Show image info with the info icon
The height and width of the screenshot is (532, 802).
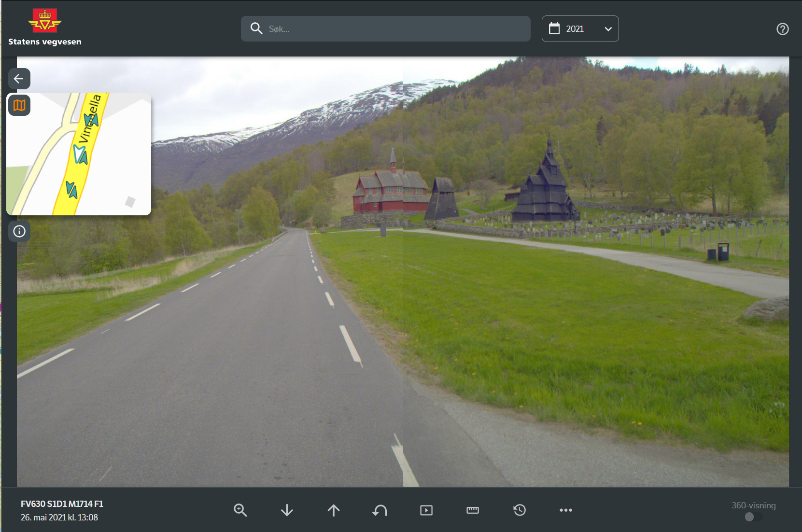tap(19, 231)
